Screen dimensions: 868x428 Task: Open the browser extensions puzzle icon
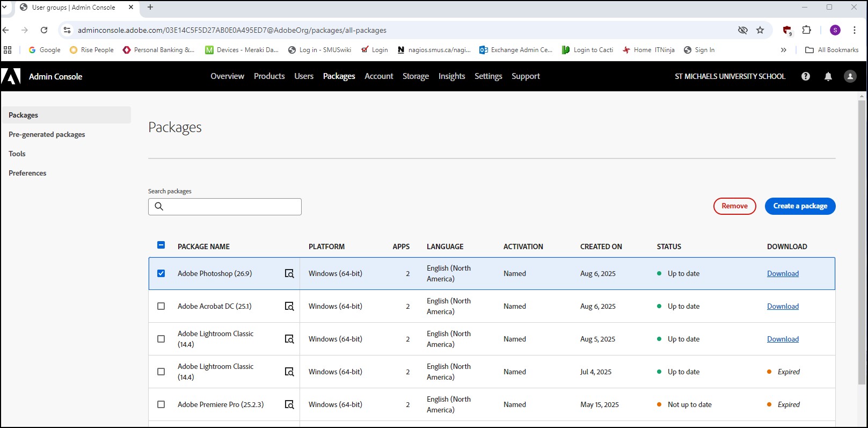[806, 30]
